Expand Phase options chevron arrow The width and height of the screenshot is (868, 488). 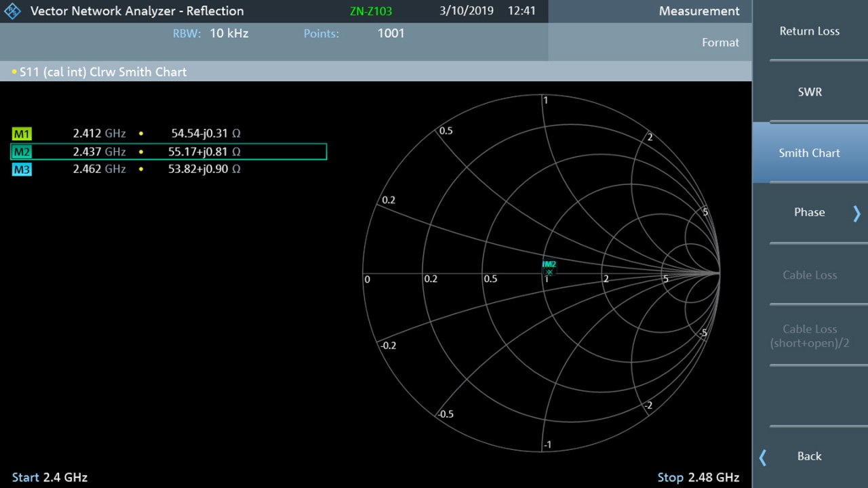(x=857, y=214)
